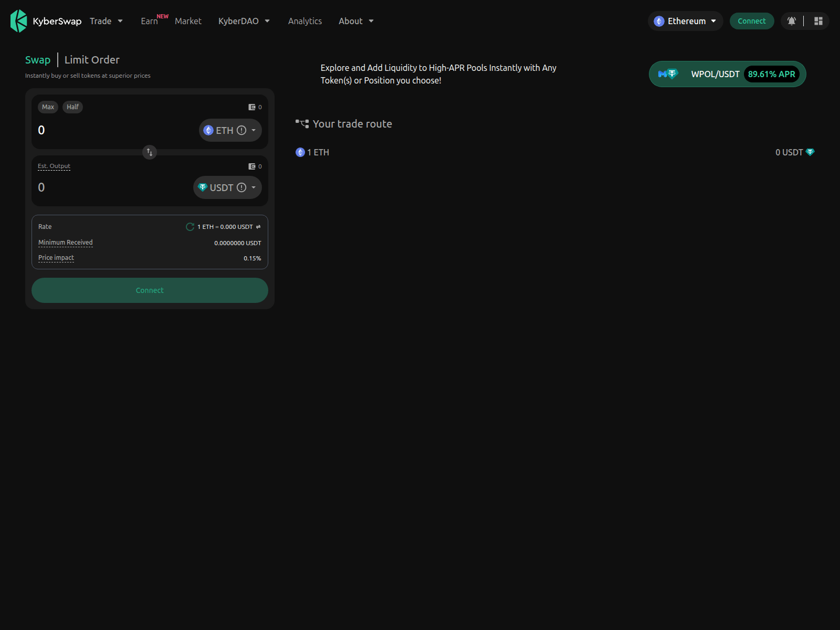
Task: Click the trade route icon next to the heading
Action: (x=302, y=124)
